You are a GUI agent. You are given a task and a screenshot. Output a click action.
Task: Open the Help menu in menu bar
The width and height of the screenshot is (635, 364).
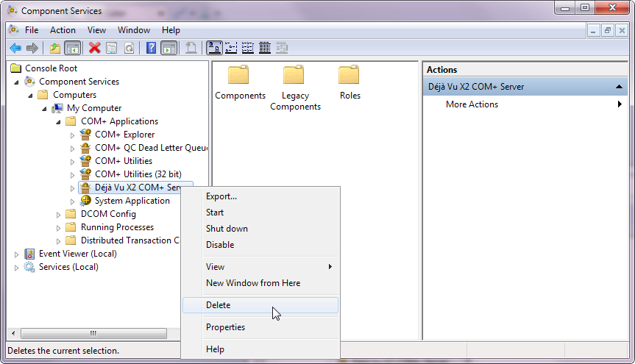point(171,30)
